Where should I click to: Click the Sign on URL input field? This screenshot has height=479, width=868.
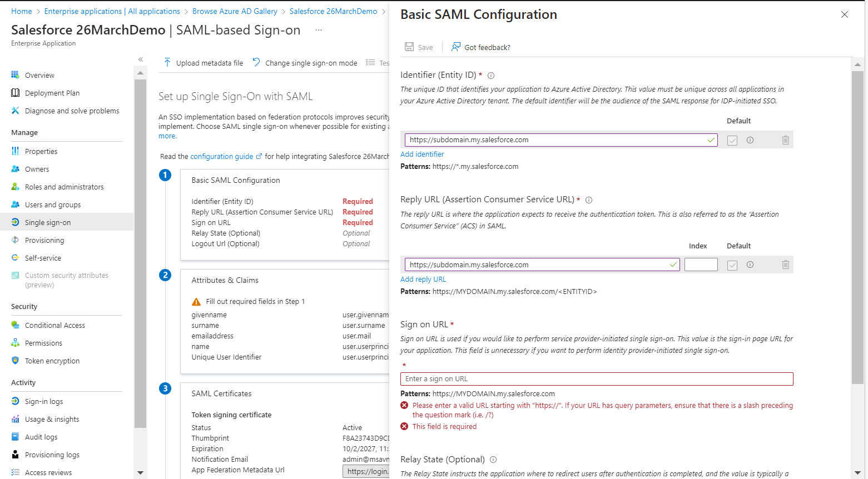click(597, 379)
